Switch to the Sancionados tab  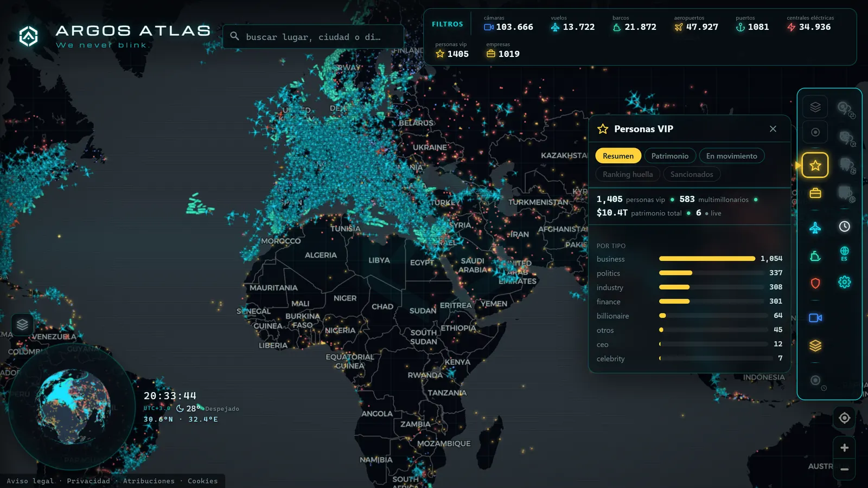692,175
